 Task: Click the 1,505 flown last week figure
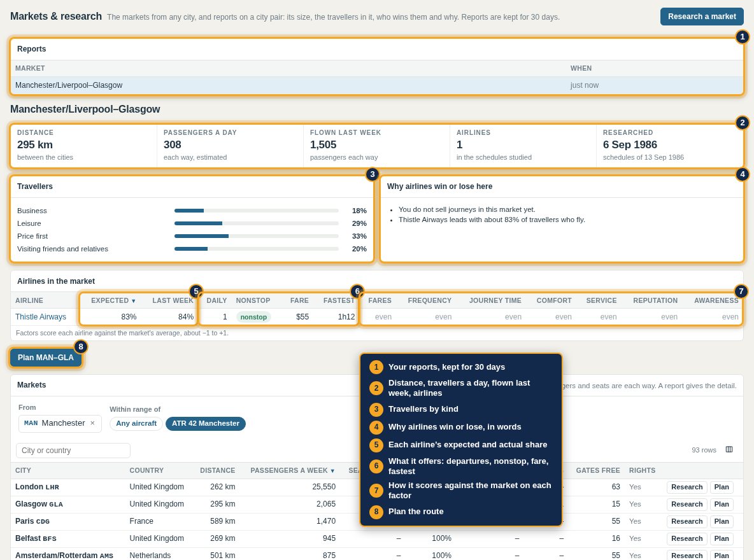pos(323,144)
